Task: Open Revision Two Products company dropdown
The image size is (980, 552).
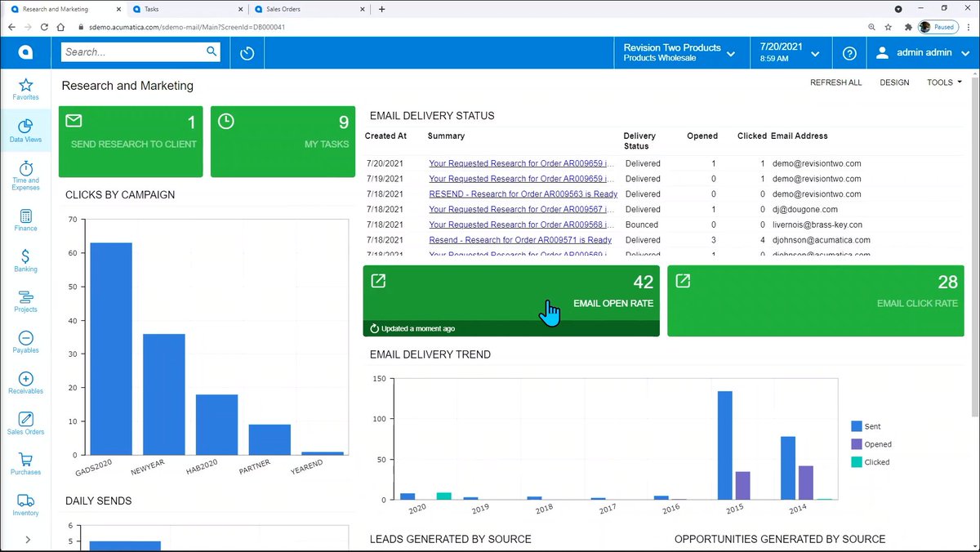Action: (x=679, y=53)
